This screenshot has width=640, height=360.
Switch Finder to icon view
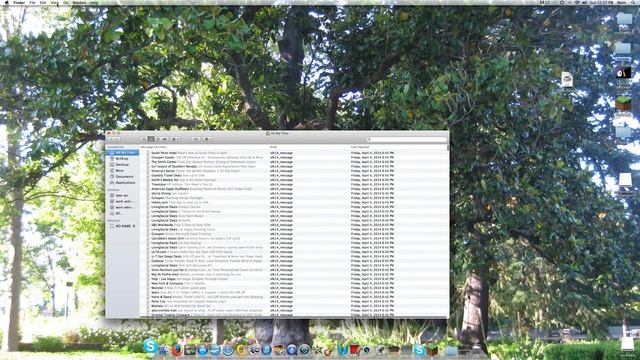click(144, 139)
